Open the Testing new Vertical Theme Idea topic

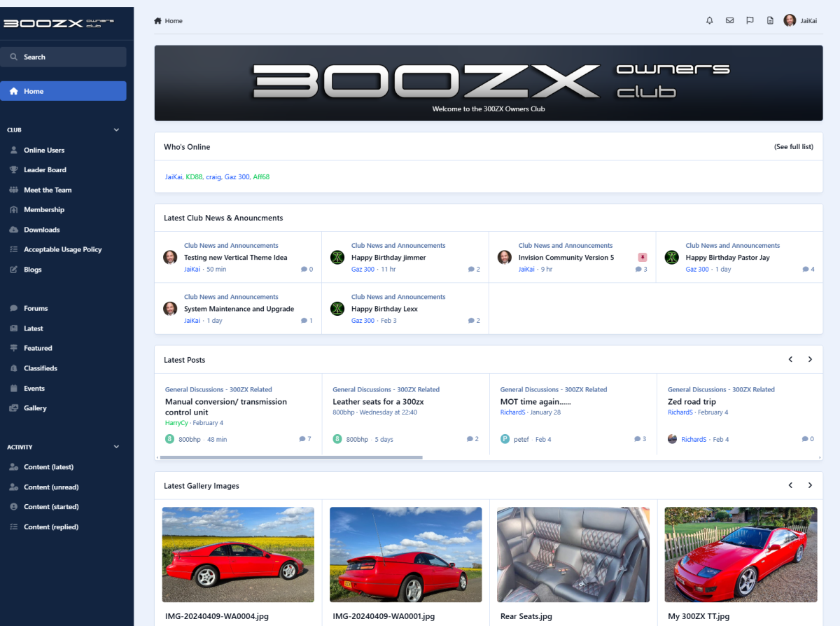tap(235, 258)
